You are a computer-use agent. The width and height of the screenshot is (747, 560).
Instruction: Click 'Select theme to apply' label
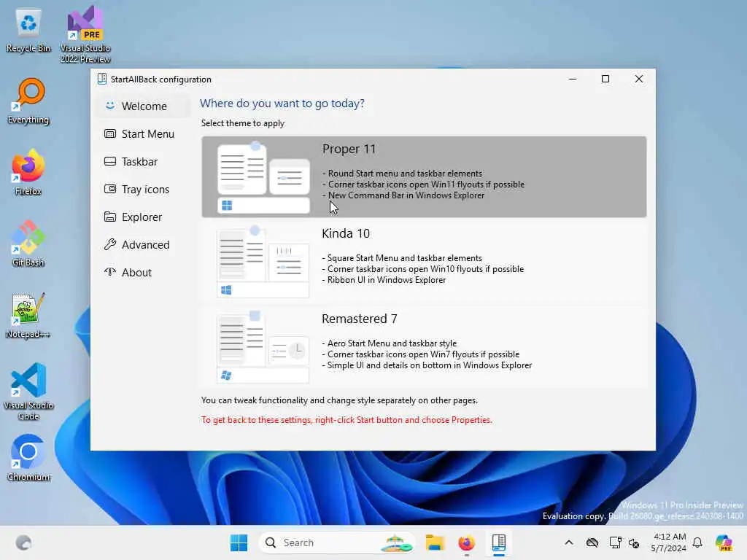tap(242, 122)
